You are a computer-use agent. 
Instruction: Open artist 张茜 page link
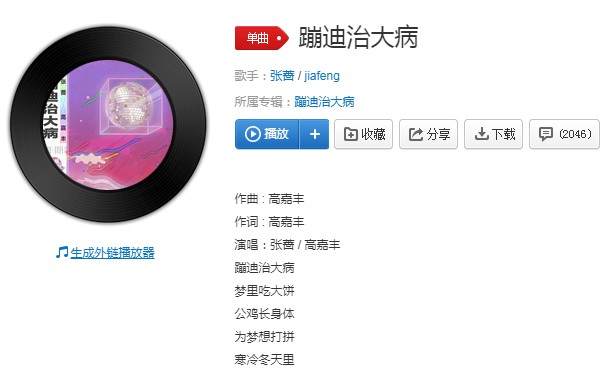pos(282,75)
